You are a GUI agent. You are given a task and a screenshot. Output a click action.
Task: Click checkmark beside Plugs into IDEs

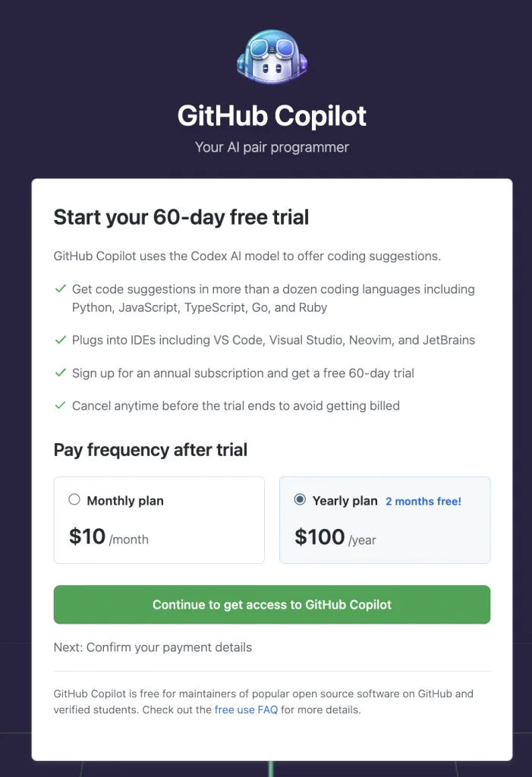pos(60,340)
